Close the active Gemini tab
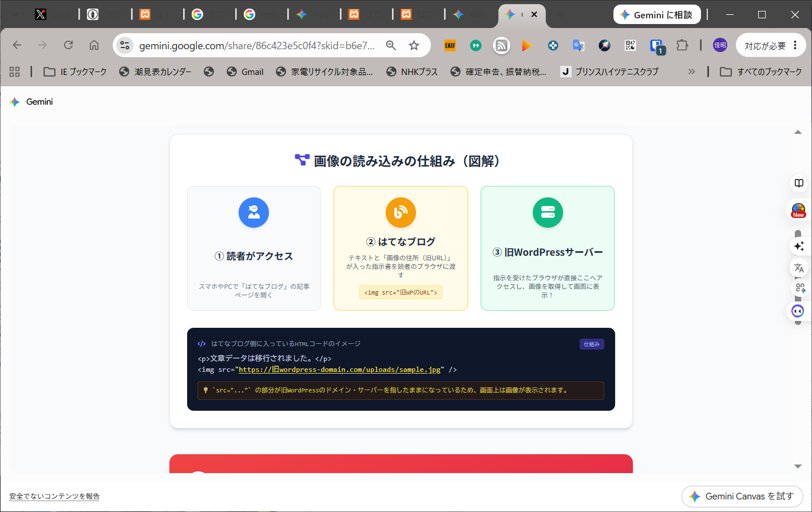 point(534,15)
